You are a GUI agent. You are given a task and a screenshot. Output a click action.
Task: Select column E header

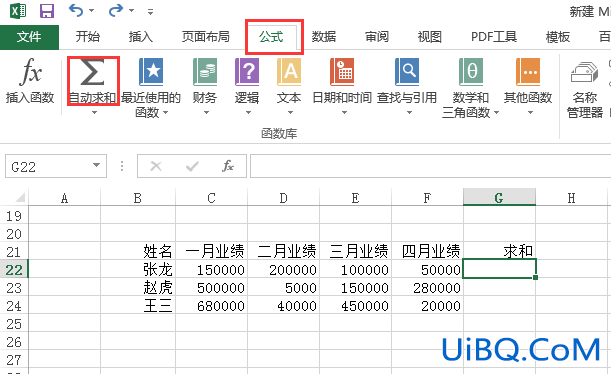(355, 198)
